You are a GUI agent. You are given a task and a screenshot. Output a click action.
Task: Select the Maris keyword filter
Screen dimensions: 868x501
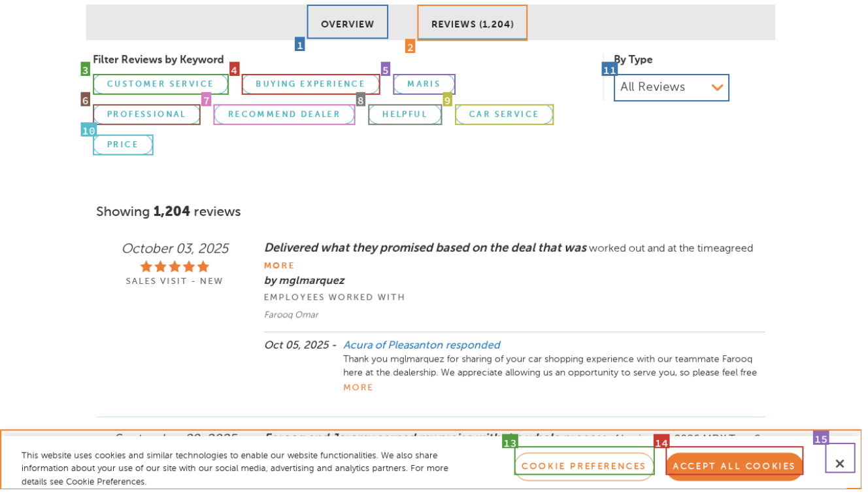[x=424, y=84]
